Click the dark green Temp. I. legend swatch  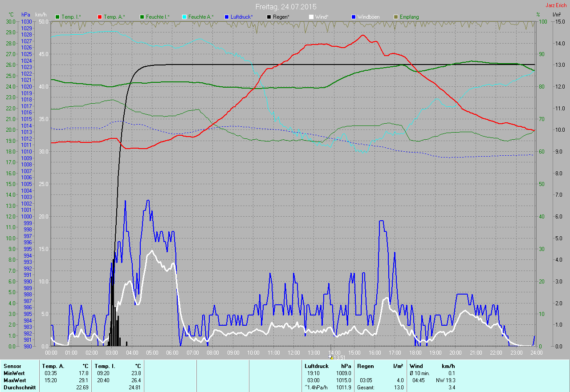[x=57, y=17]
